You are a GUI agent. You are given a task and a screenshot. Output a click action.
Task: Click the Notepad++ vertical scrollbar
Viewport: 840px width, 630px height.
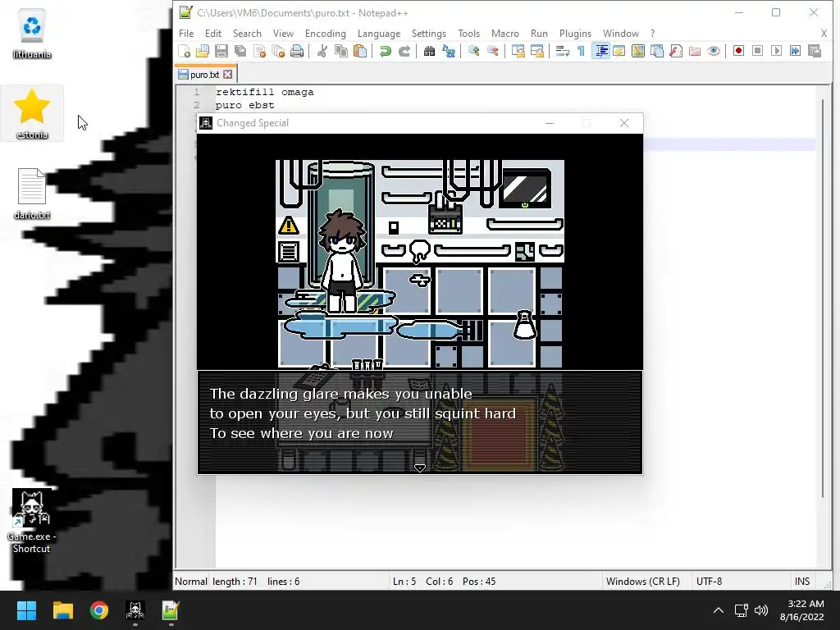point(824,298)
